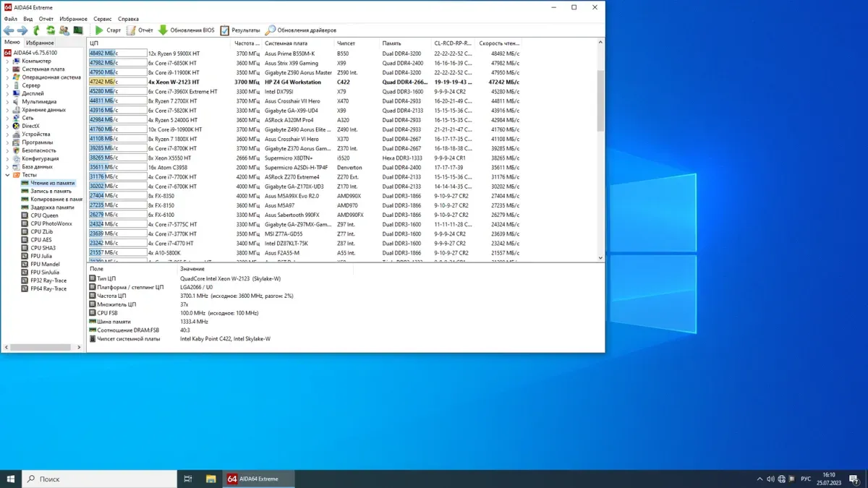Click the green up-level arrow icon
Screen dimensions: 868x488
pos(36,30)
